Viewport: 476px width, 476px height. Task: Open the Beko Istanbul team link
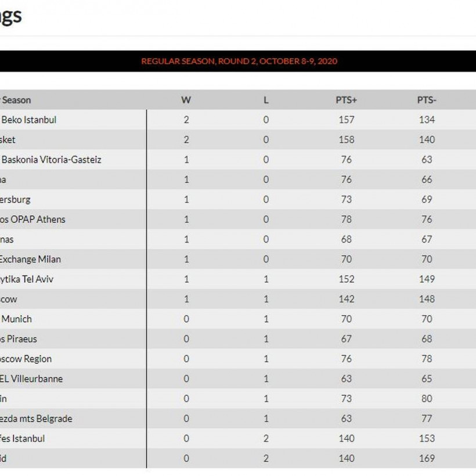click(x=29, y=120)
